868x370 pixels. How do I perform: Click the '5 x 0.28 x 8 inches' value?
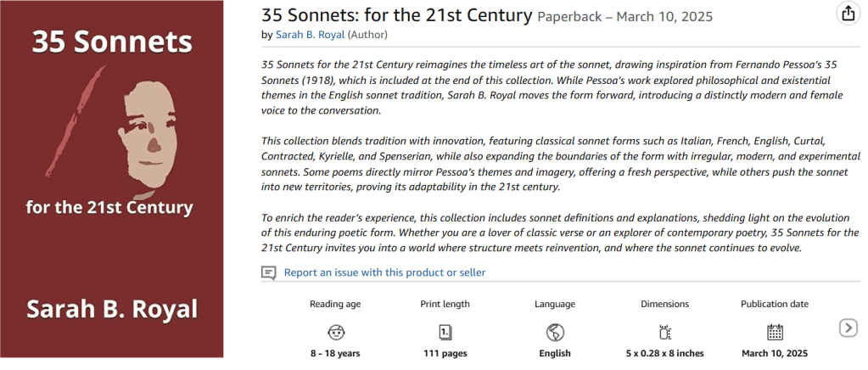coord(665,353)
